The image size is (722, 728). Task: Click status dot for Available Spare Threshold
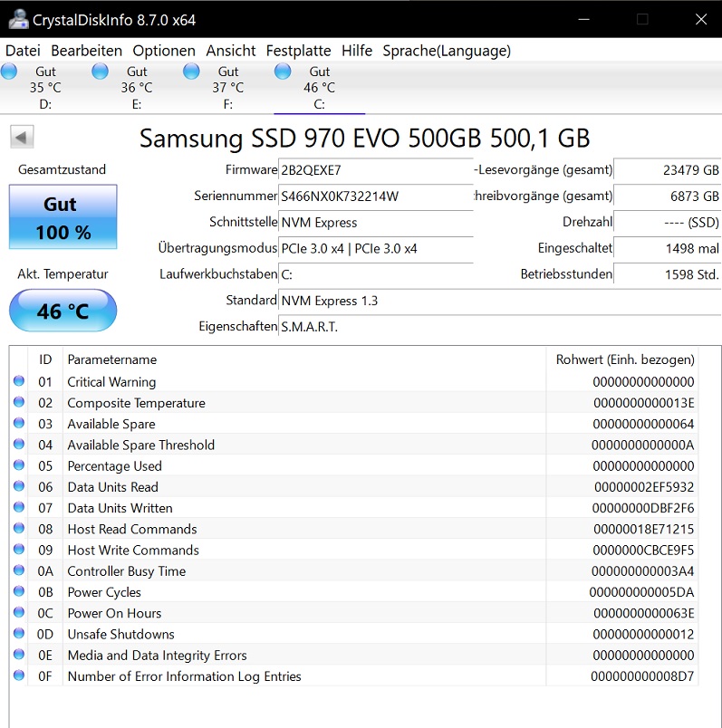pos(19,445)
